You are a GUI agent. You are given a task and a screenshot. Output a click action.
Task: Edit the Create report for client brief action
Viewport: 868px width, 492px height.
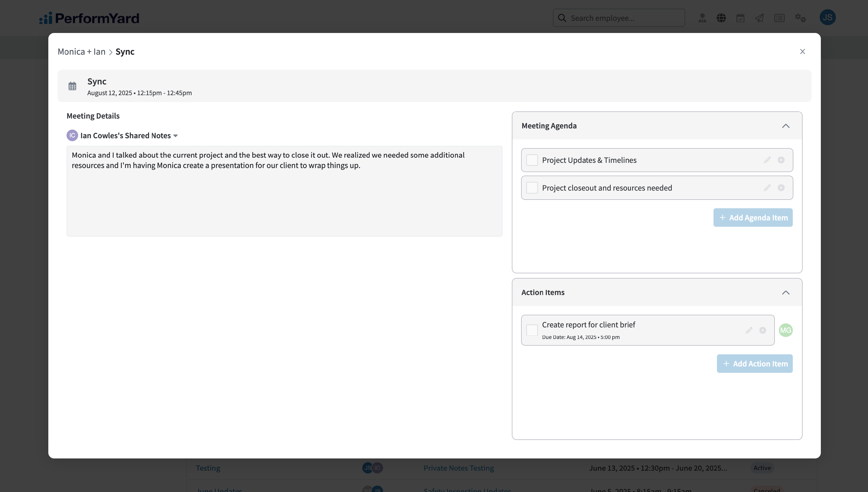(749, 330)
